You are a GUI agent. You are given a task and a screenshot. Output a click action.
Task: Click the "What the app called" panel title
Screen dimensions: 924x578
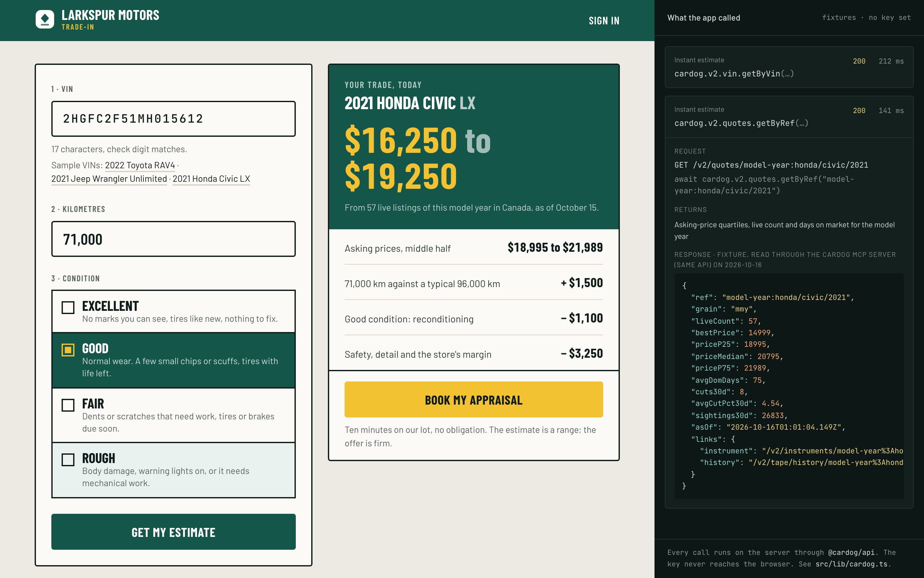[x=703, y=18]
